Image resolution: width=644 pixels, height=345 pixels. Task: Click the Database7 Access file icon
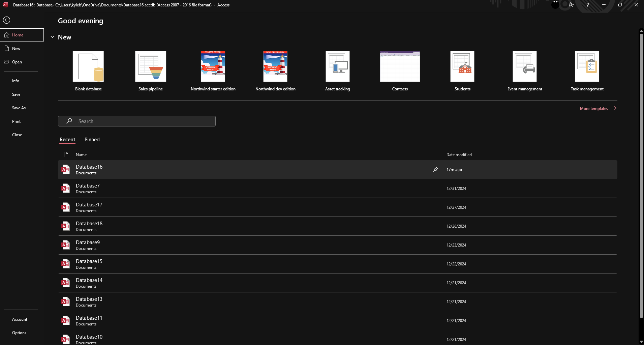(x=66, y=188)
